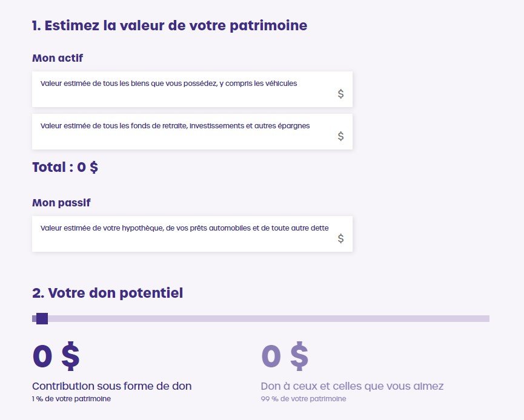The height and width of the screenshot is (420, 524).
Task: Click the Total : 0 $ amount
Action: (65, 167)
